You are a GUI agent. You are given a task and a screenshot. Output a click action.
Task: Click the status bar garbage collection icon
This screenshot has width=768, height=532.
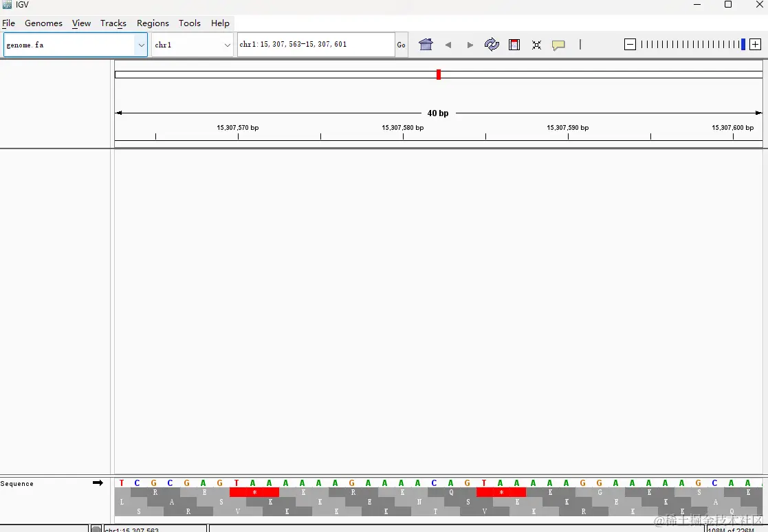tap(96, 529)
